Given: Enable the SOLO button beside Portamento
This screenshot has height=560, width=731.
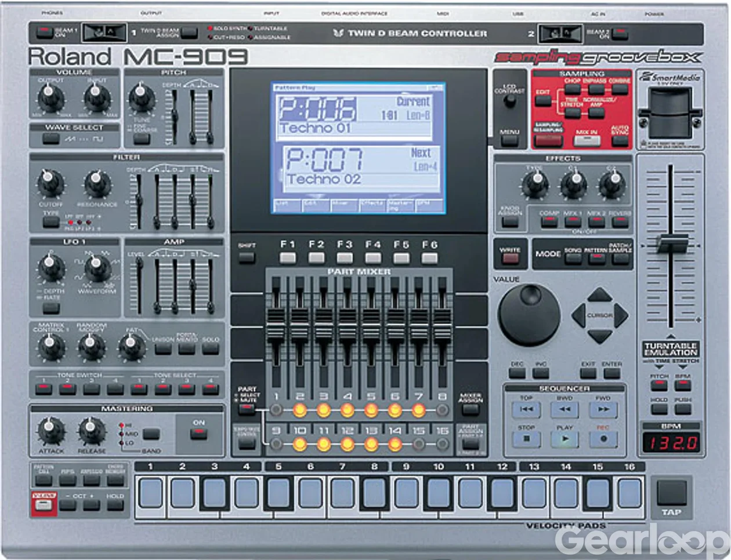Looking at the screenshot, I should point(211,349).
